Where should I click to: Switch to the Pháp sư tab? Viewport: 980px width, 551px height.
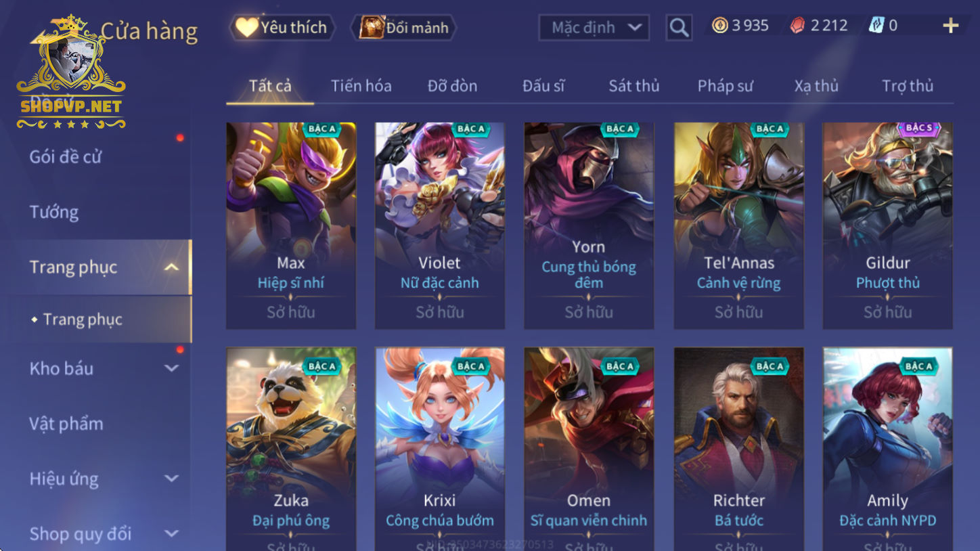pyautogui.click(x=725, y=86)
